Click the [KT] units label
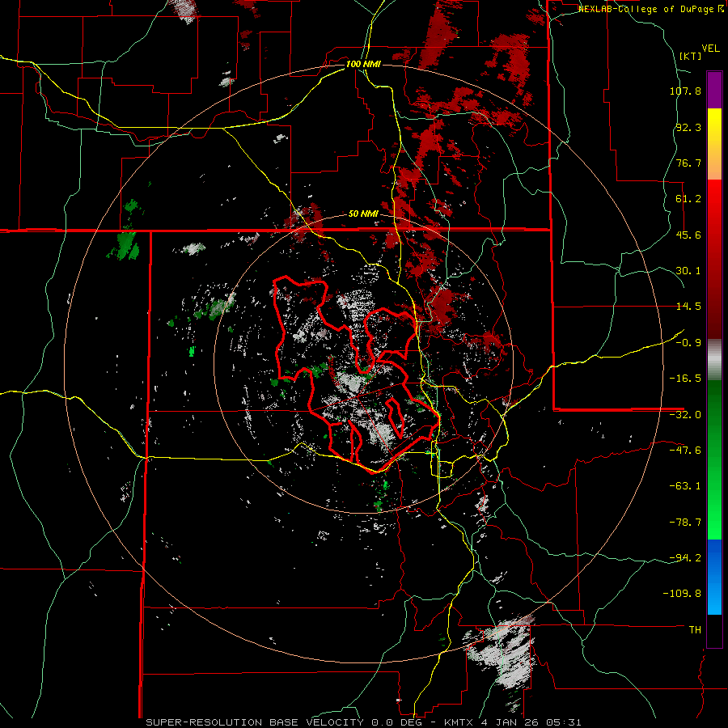The image size is (728, 728). coord(690,56)
